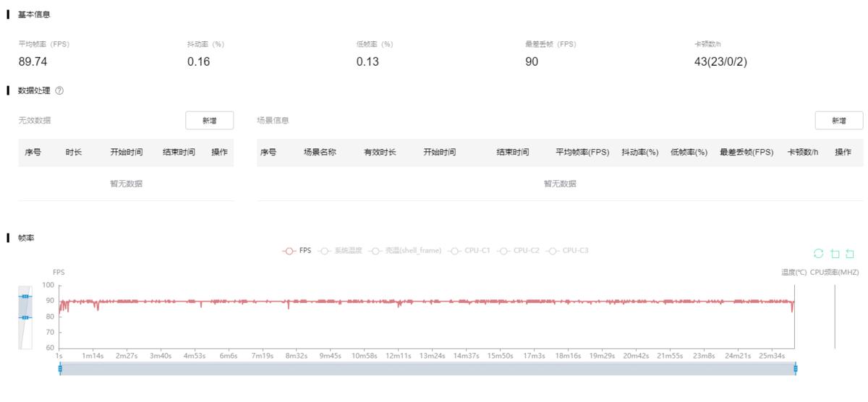Click the 25m34s tick label on time axis
The width and height of the screenshot is (868, 402).
pos(772,356)
